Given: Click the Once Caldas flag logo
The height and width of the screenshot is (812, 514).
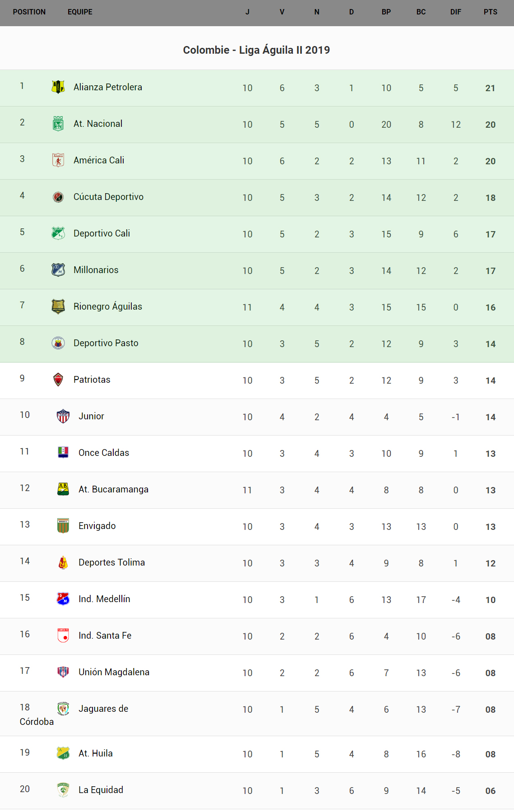Looking at the screenshot, I should pyautogui.click(x=63, y=452).
